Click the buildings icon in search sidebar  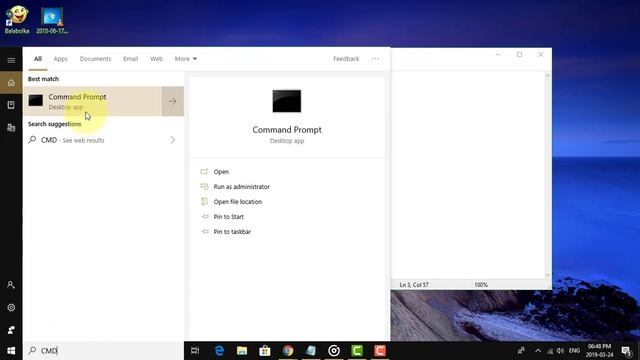[11, 128]
